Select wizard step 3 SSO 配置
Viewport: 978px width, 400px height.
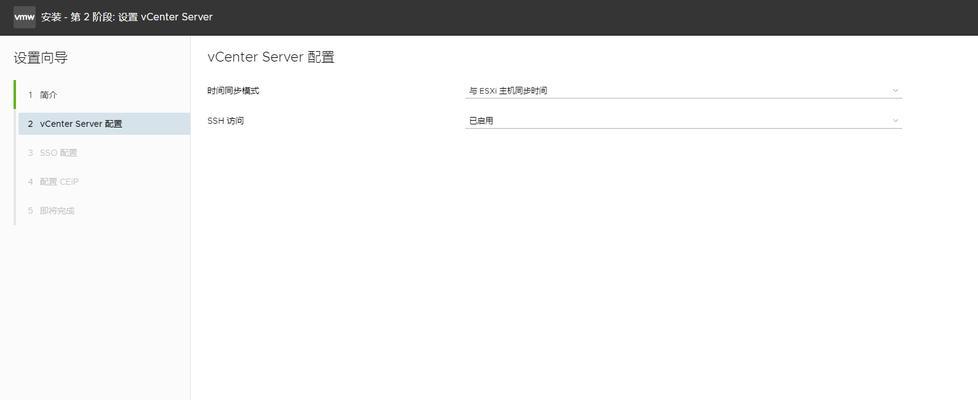pyautogui.click(x=104, y=153)
